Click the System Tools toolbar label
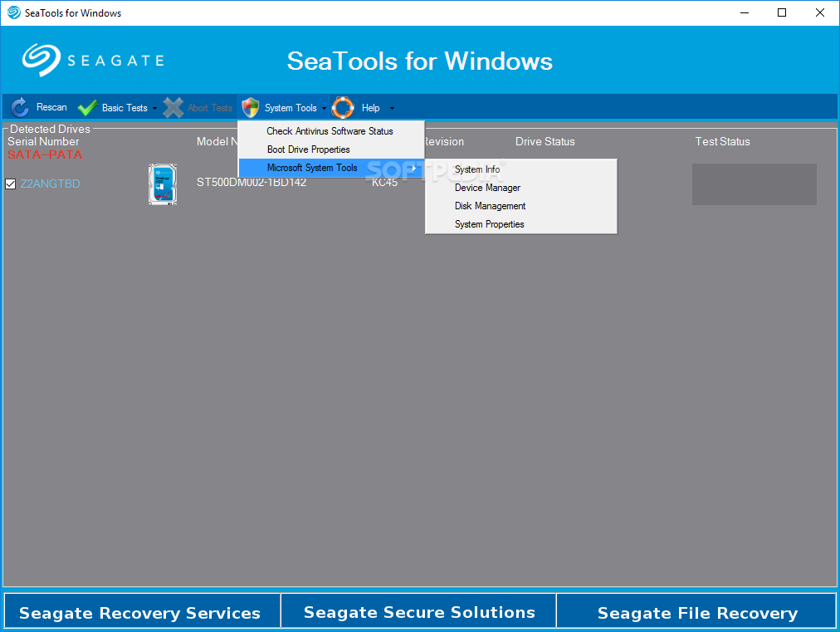This screenshot has width=840, height=632. pyautogui.click(x=291, y=108)
